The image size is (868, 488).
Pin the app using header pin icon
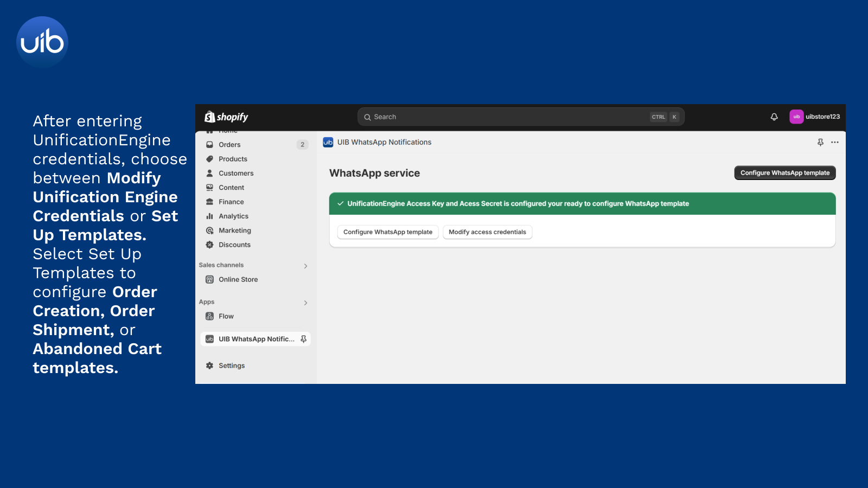click(820, 143)
